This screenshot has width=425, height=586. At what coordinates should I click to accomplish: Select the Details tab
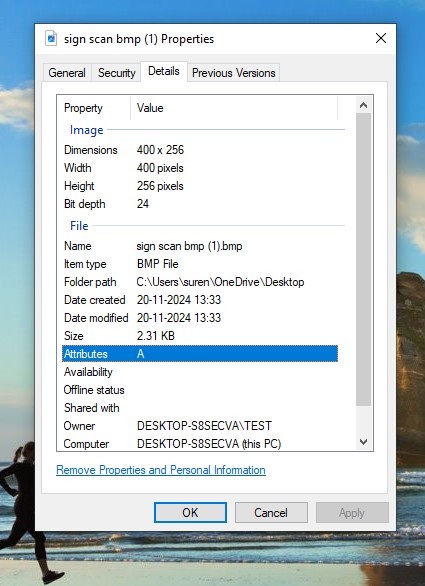(164, 71)
